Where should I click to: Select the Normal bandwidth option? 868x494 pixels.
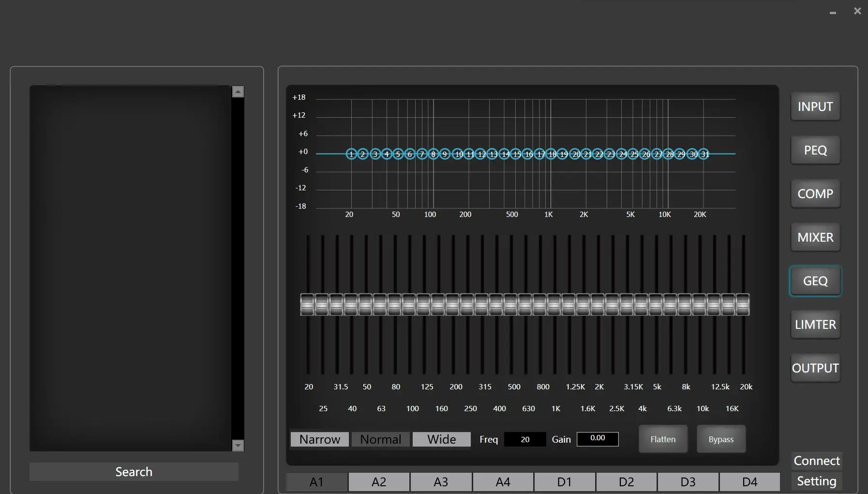[x=381, y=439]
